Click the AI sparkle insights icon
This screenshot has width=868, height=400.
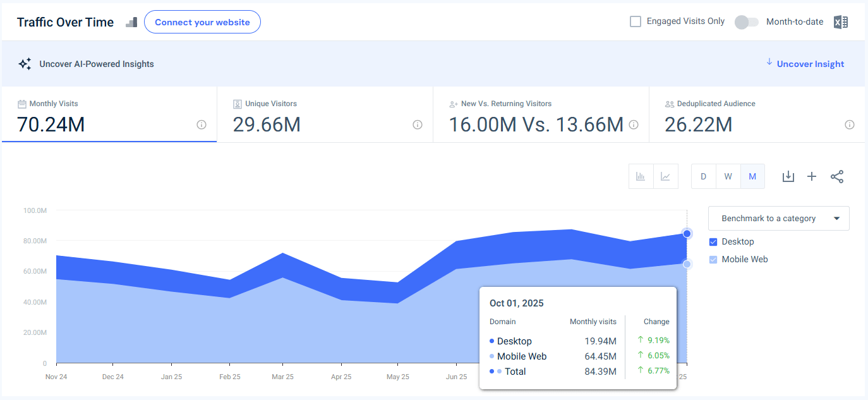25,63
